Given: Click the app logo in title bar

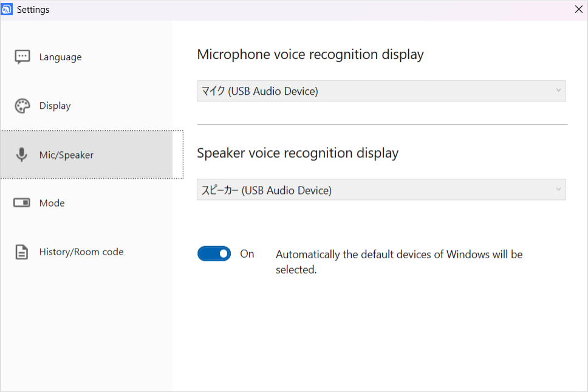Looking at the screenshot, I should tap(7, 9).
